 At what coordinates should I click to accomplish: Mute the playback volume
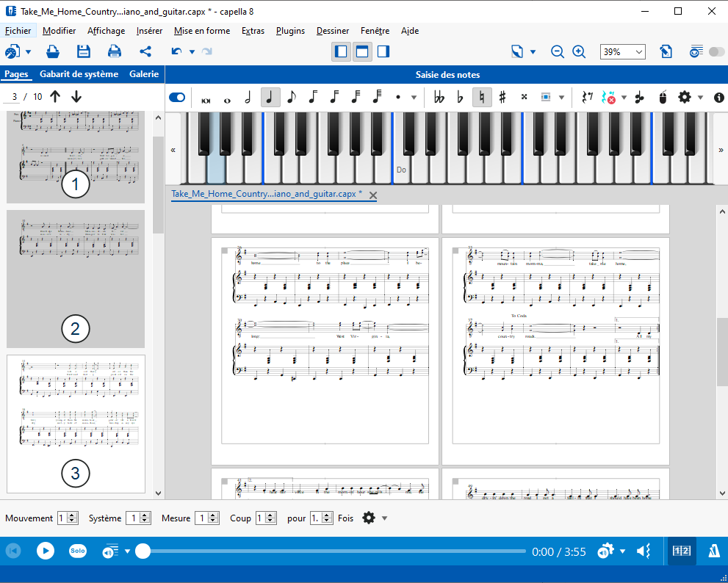[644, 551]
